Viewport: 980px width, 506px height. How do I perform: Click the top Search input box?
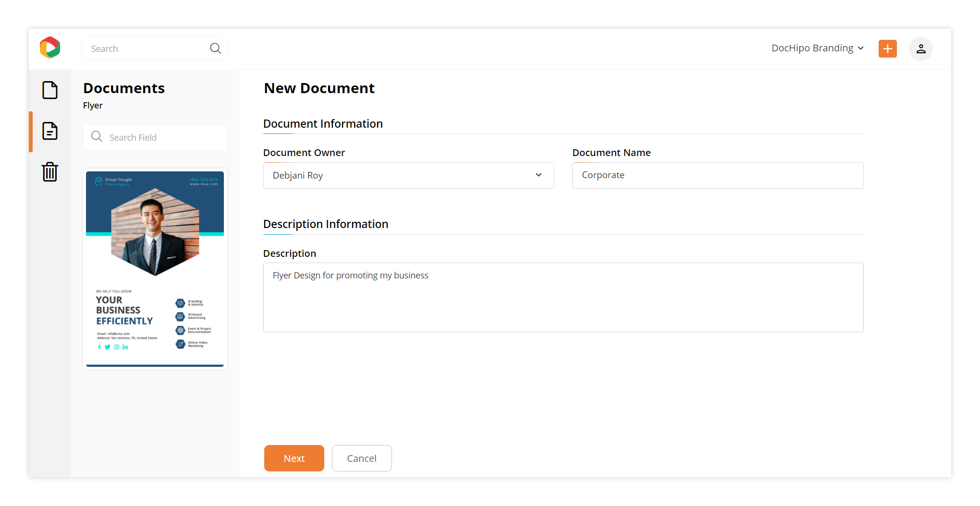[155, 48]
